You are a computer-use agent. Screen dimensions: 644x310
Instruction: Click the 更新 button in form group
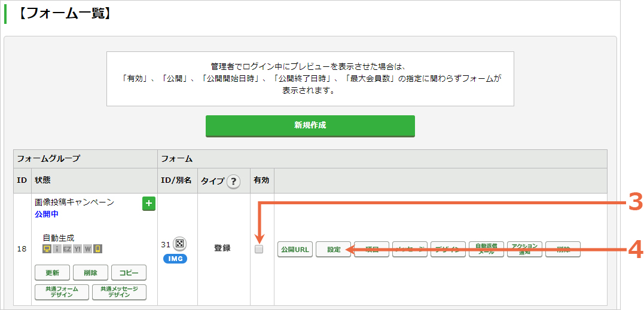52,273
